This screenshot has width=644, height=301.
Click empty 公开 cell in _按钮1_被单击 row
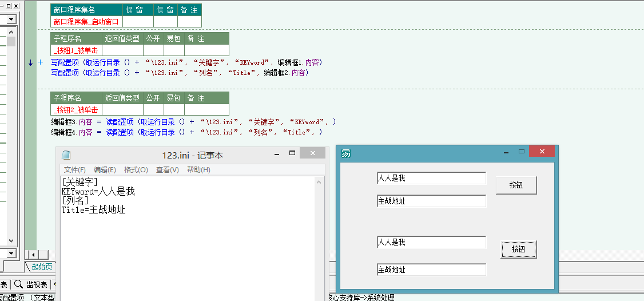point(153,50)
